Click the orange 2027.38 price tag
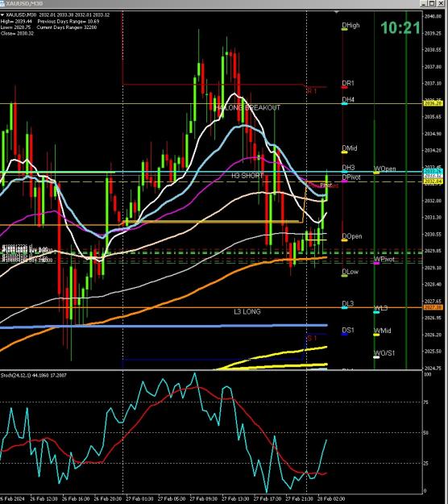Screen dimensions: 448x504 pyautogui.click(x=433, y=307)
